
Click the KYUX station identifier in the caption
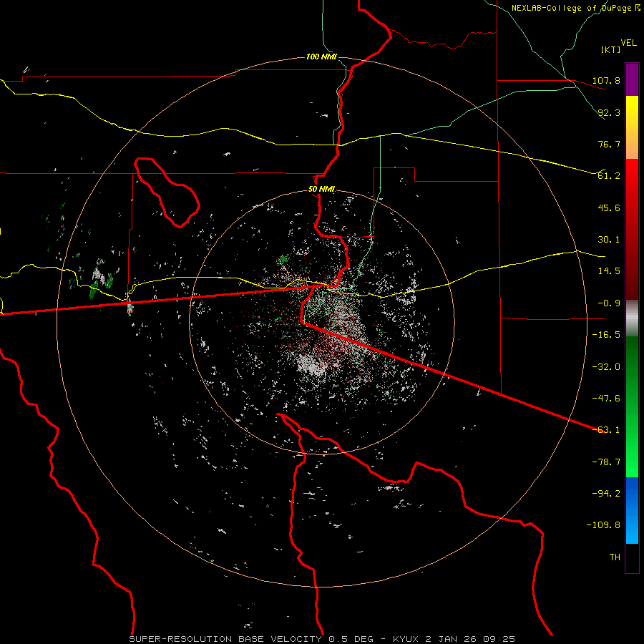click(407, 639)
